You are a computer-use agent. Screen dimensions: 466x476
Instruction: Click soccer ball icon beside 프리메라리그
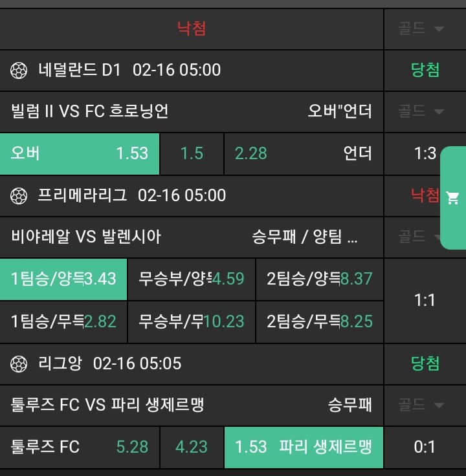click(19, 196)
